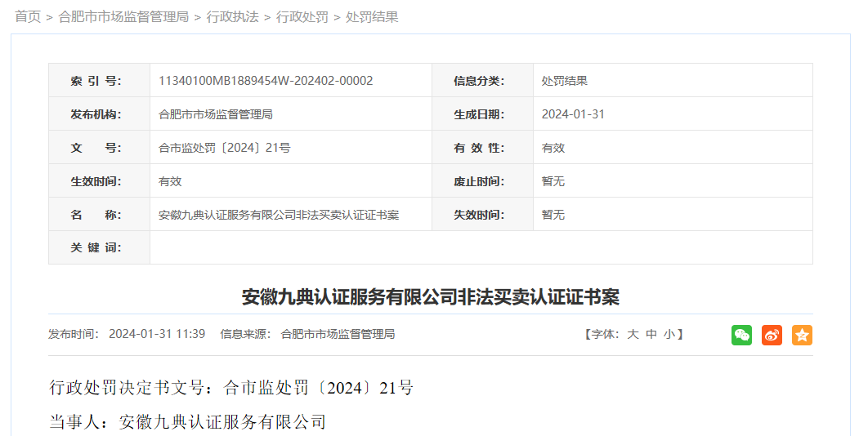
Task: Share article via WeChat icon
Action: pos(741,335)
